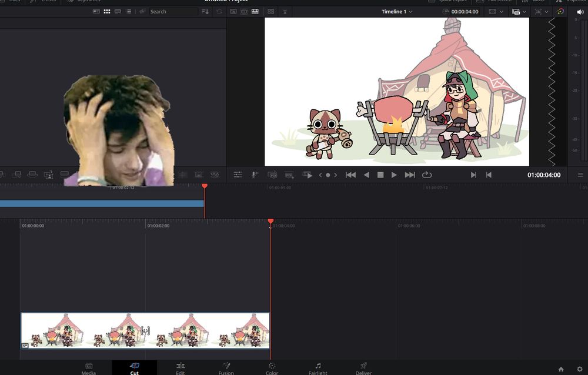The image size is (588, 375).
Task: Click the second camera icon before the play-from-clip icon
Action: [x=289, y=175]
